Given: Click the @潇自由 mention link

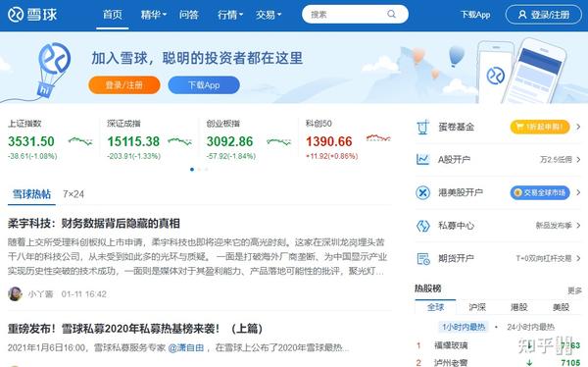Looking at the screenshot, I should click(x=185, y=347).
